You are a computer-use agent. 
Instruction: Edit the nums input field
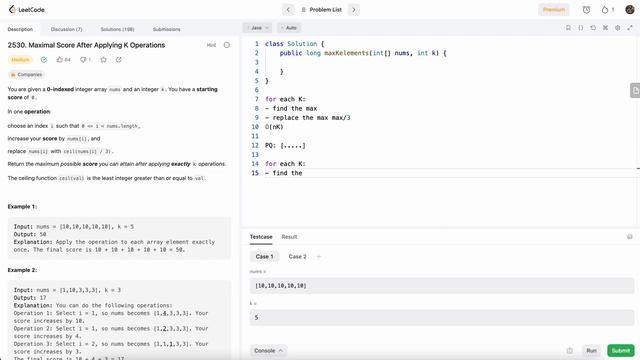coord(442,286)
